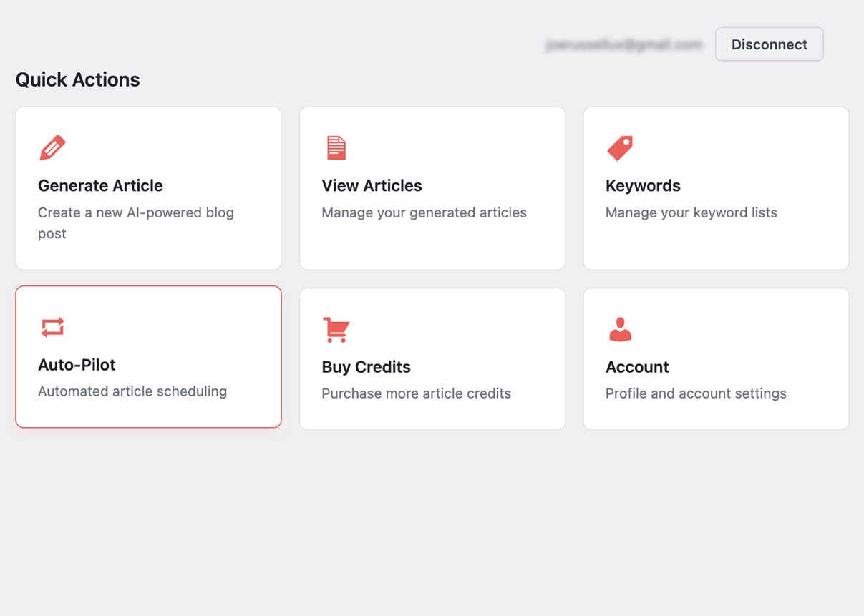Click the Keywords title text
Viewport: 864px width, 616px height.
point(642,185)
